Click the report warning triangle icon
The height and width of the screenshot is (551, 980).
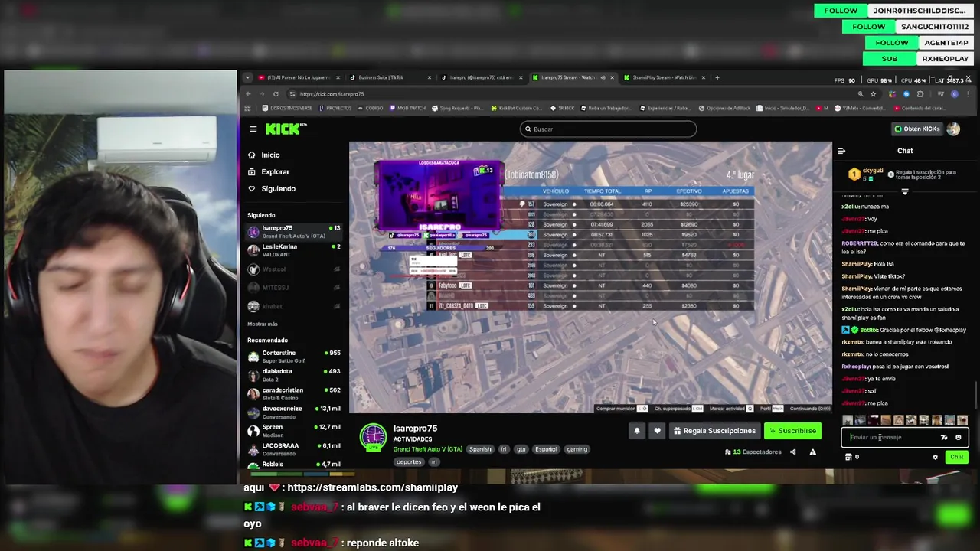[x=812, y=452]
